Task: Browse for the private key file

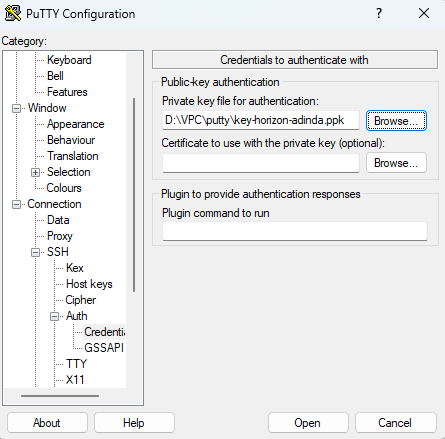Action: click(x=396, y=121)
